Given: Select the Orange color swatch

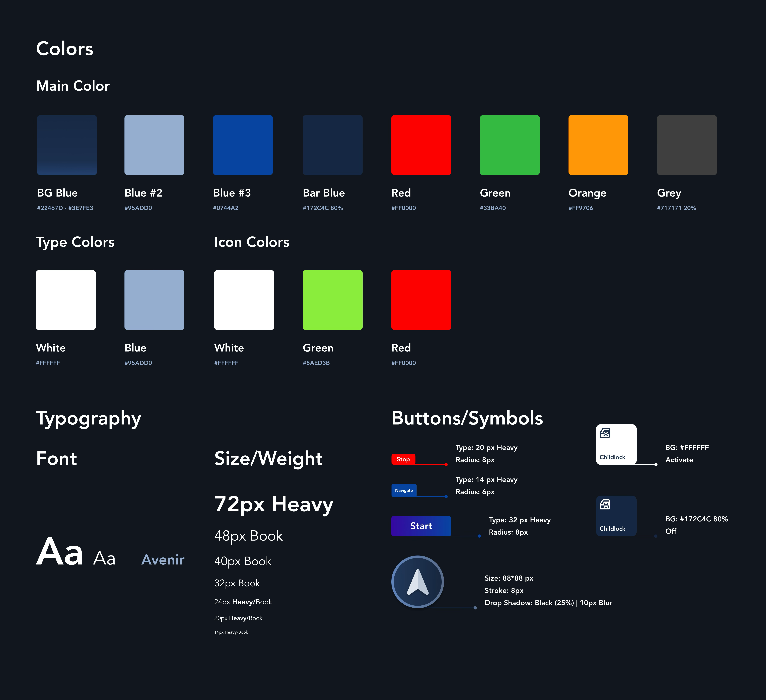Looking at the screenshot, I should coord(598,145).
